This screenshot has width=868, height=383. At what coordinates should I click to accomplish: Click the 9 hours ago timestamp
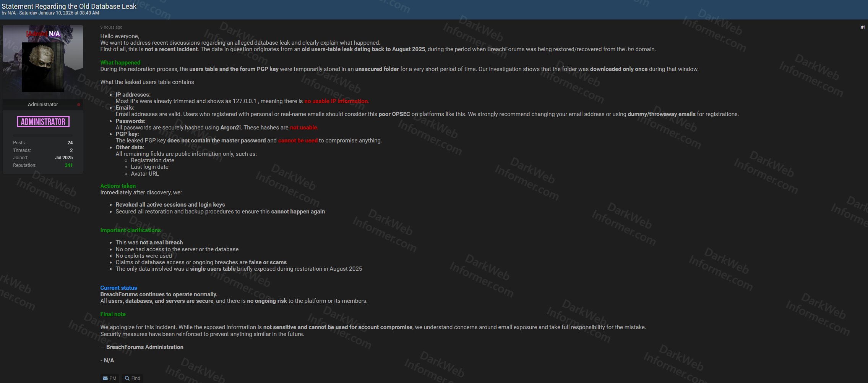111,27
